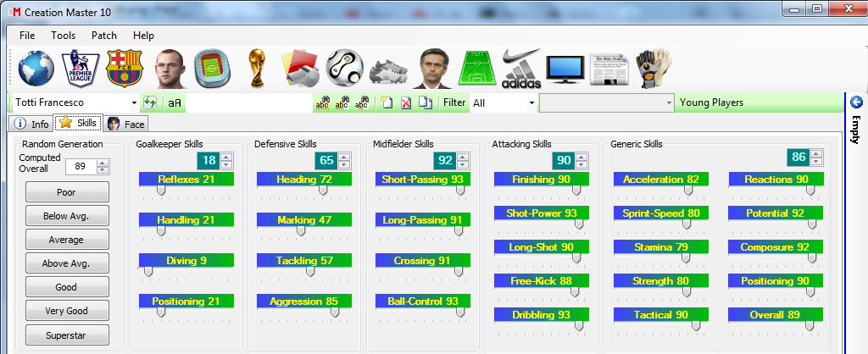This screenshot has width=868, height=354.
Task: Click the Adidas Nike sponsors icon
Action: pyautogui.click(x=520, y=69)
